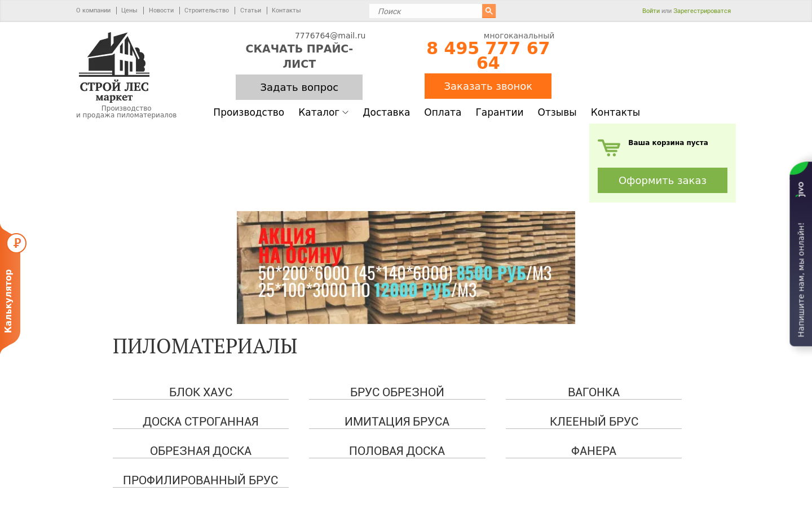Click СКАЧАТЬ ПРАЙС-ЛИСТ link
Image resolution: width=812 pixels, height=508 pixels.
[299, 56]
